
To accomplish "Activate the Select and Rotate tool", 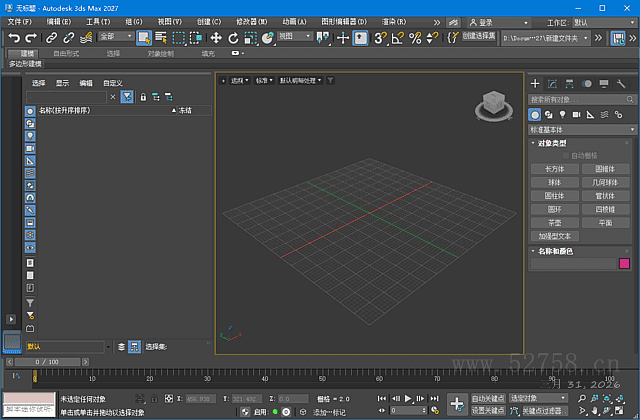I will point(233,38).
